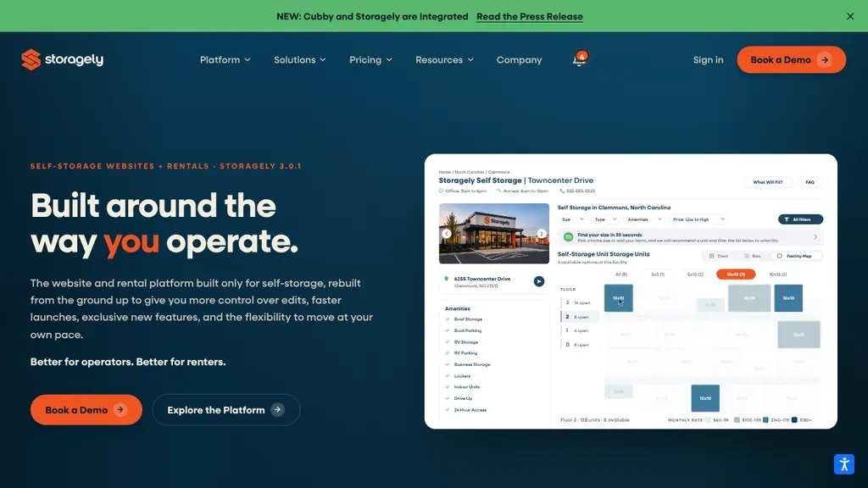Viewport: 868px width, 488px height.
Task: Open the Price: Low to High sort dropdown
Action: click(x=698, y=219)
